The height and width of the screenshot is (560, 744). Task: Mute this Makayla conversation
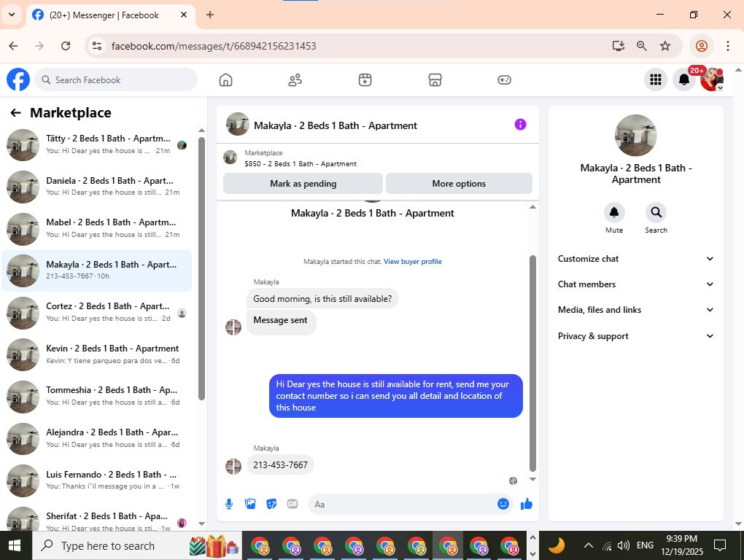click(x=614, y=212)
